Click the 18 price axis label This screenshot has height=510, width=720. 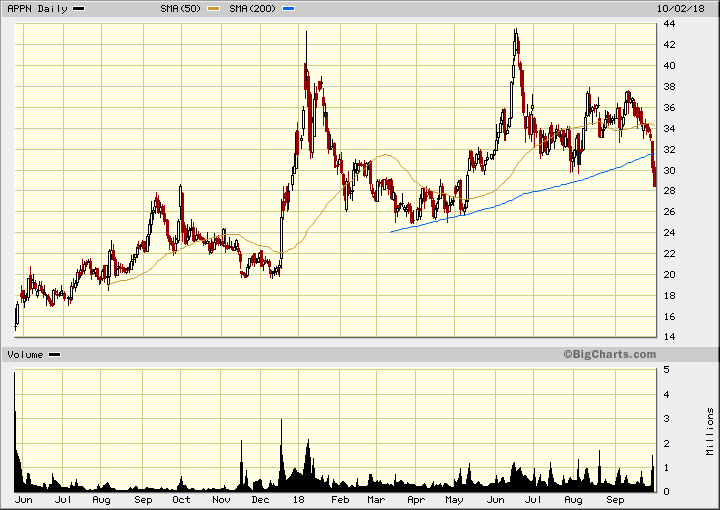tap(669, 296)
